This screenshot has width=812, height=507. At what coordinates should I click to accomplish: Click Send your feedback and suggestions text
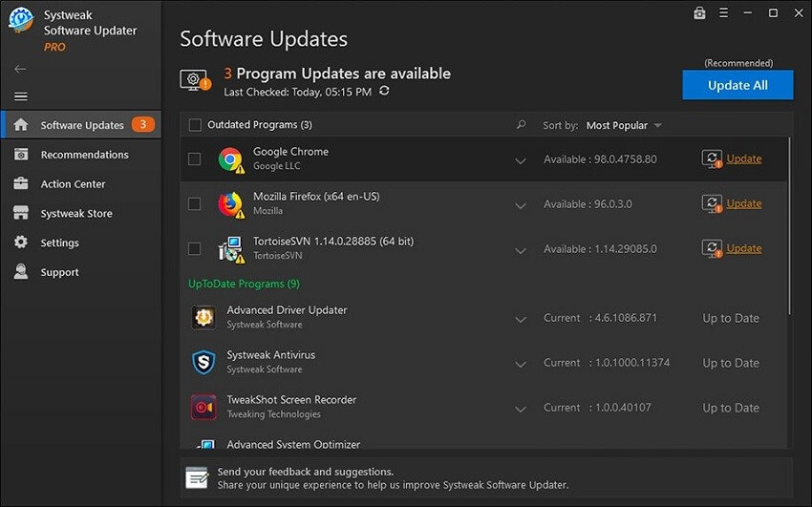click(x=305, y=472)
